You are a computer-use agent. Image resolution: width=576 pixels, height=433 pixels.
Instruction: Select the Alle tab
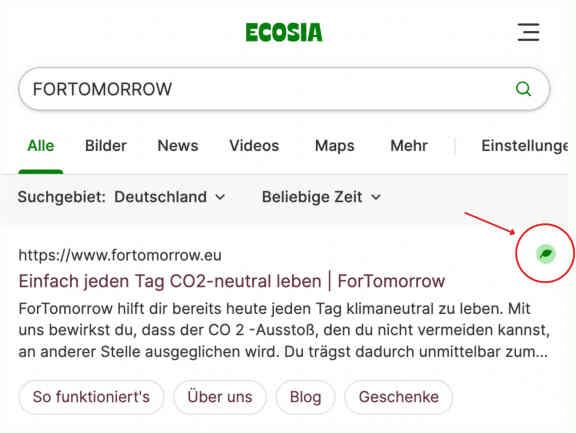[41, 146]
